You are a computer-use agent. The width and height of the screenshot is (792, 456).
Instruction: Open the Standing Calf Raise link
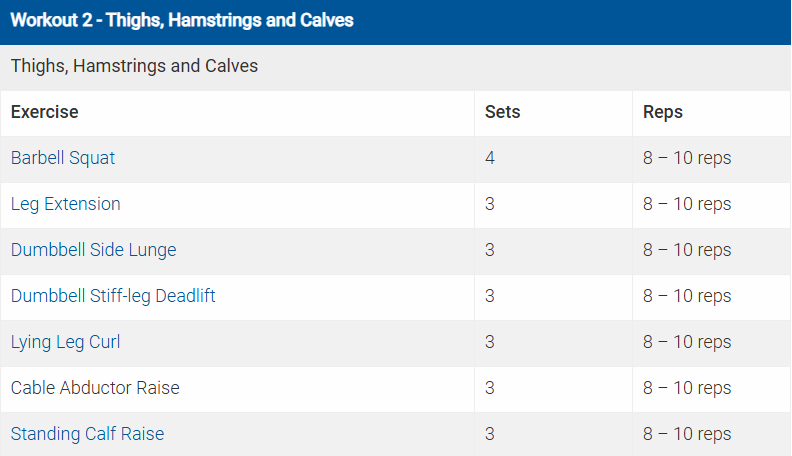coord(87,434)
